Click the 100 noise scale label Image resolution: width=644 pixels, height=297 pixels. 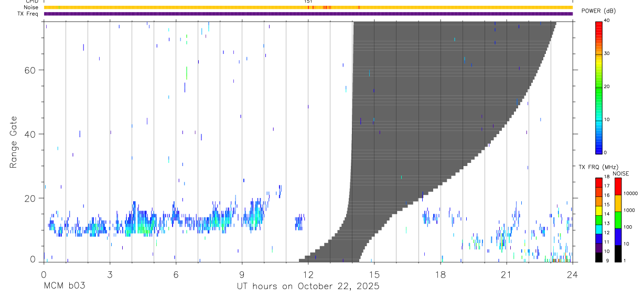[x=628, y=227]
